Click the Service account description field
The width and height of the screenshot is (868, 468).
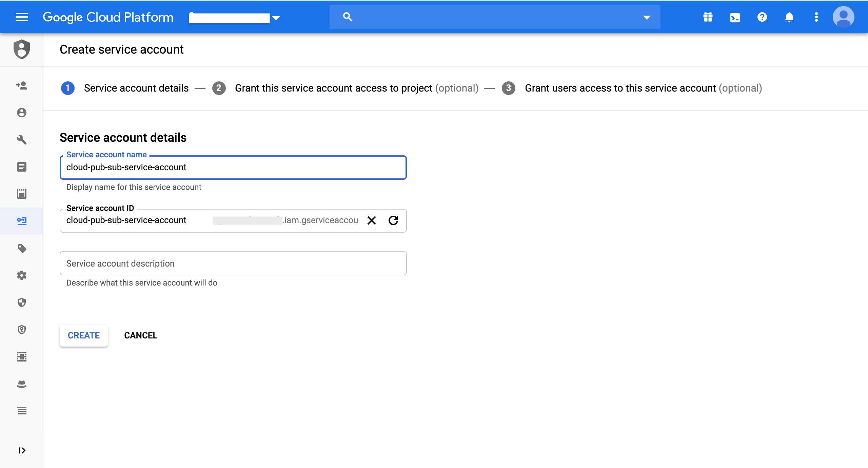coord(233,263)
